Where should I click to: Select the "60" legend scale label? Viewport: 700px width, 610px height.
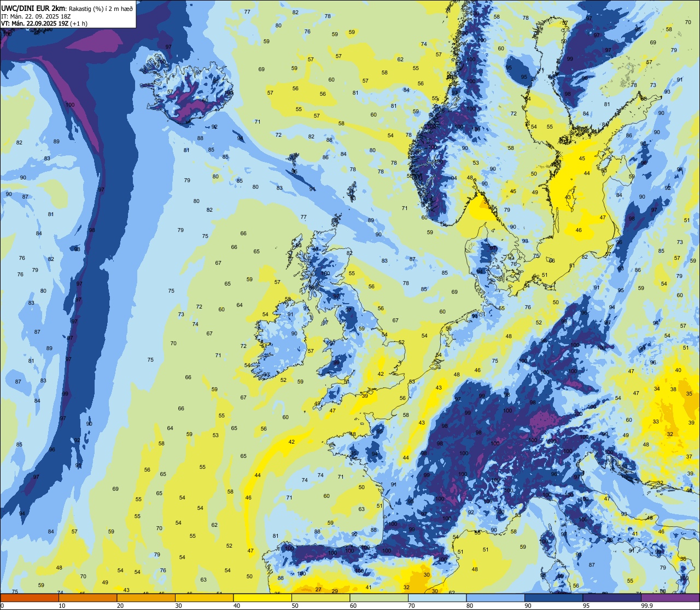pyautogui.click(x=353, y=606)
